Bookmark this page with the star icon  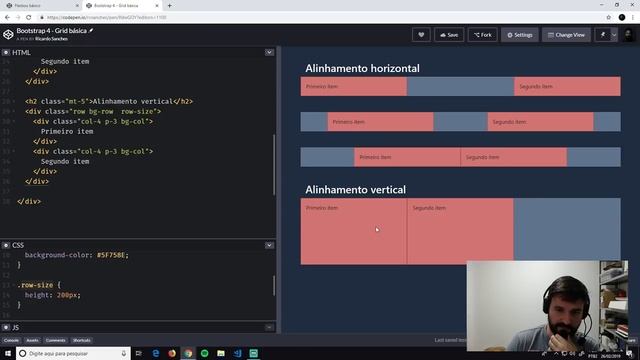coord(609,18)
